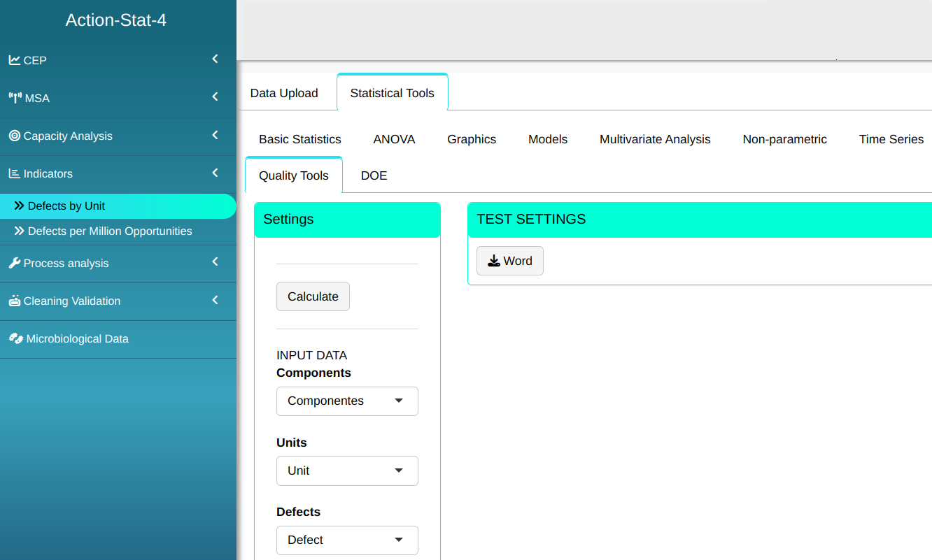Image resolution: width=932 pixels, height=560 pixels.
Task: Click the Indicators bar chart icon
Action: point(14,173)
